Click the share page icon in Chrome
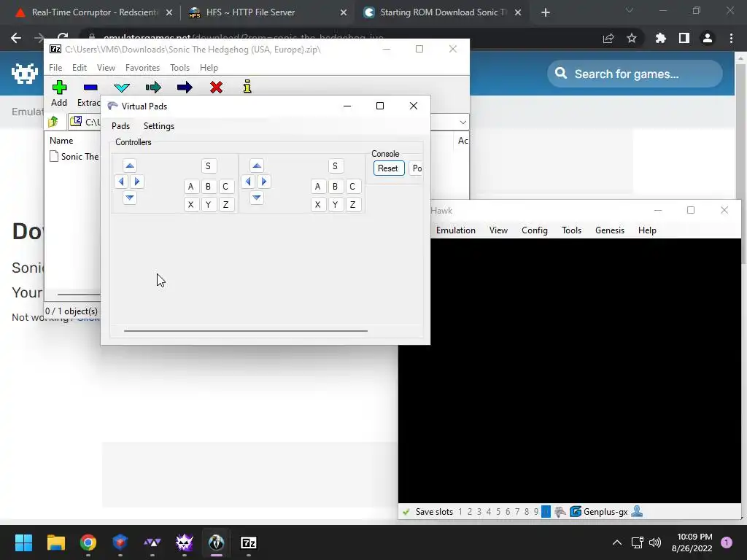This screenshot has width=747, height=560. [608, 38]
